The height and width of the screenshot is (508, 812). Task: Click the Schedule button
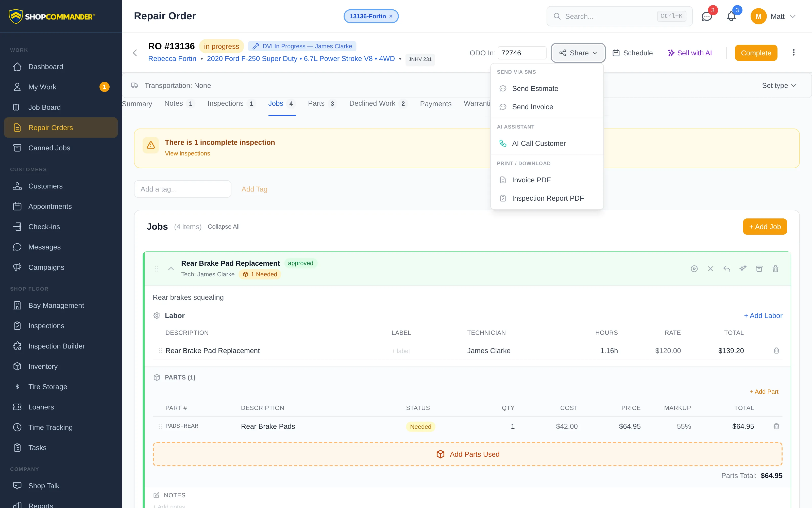[x=633, y=53]
